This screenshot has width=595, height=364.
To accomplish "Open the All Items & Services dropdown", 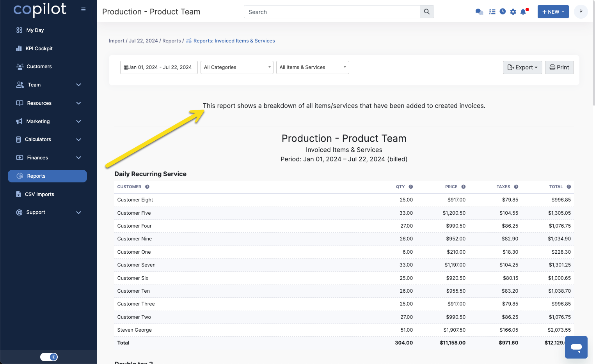I will [x=313, y=67].
